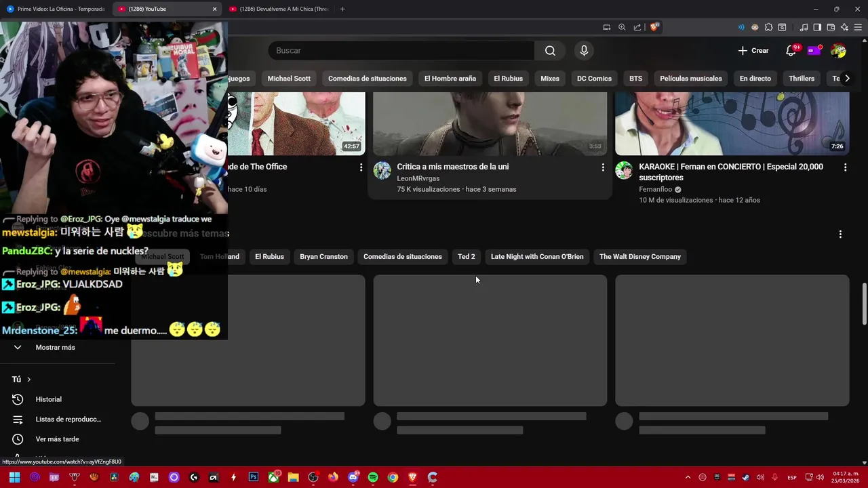Viewport: 868px width, 488px height.
Task: Select the Bryan Cranston topic chip
Action: [x=323, y=257]
